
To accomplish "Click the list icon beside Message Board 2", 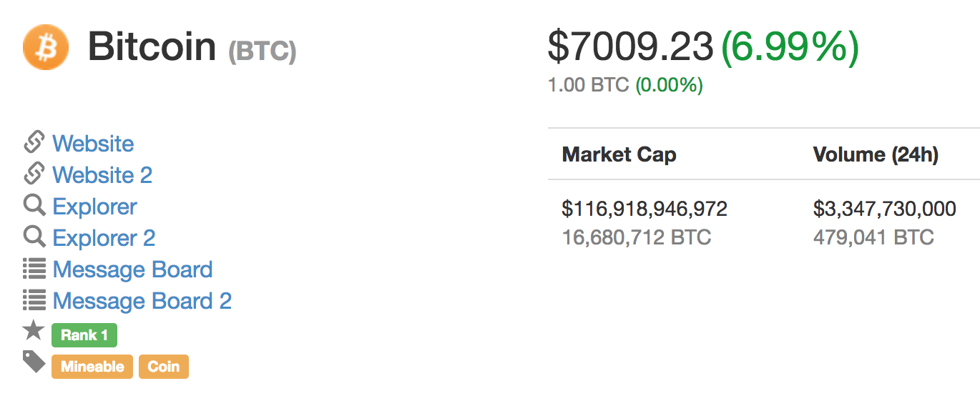I will [x=34, y=301].
